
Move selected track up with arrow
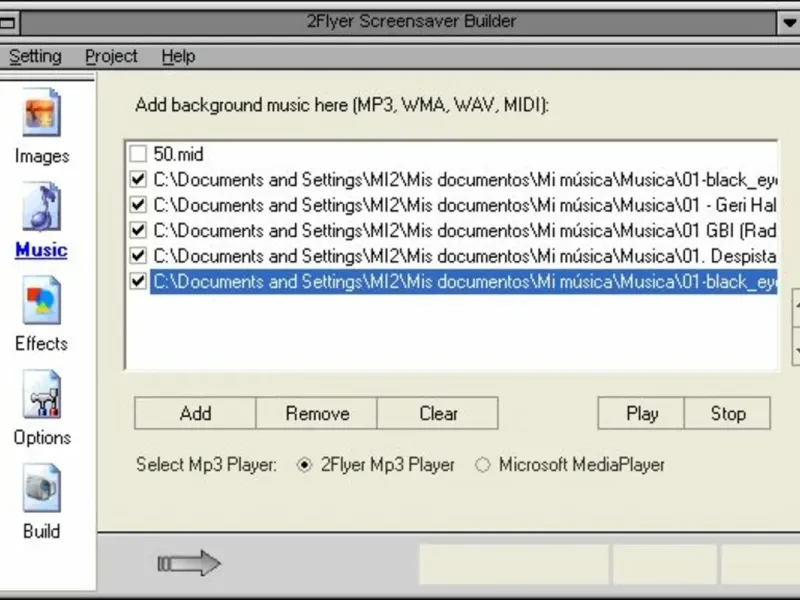click(796, 307)
